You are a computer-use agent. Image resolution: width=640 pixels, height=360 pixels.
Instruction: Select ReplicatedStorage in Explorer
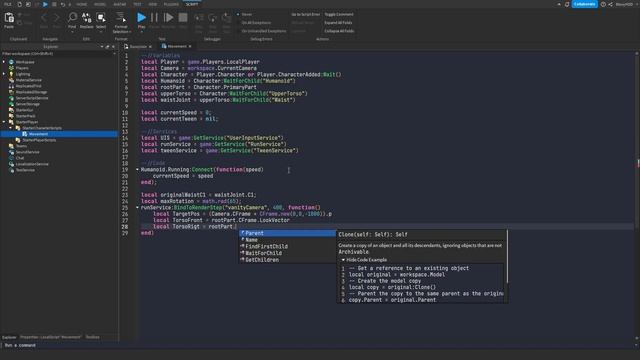pos(31,92)
